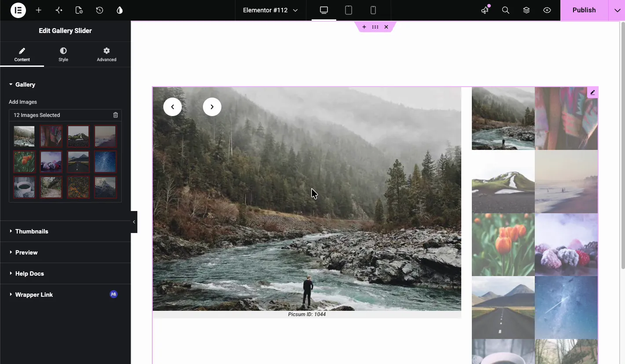This screenshot has width=625, height=364.
Task: Open the Elementor #112 document dropdown
Action: click(270, 10)
